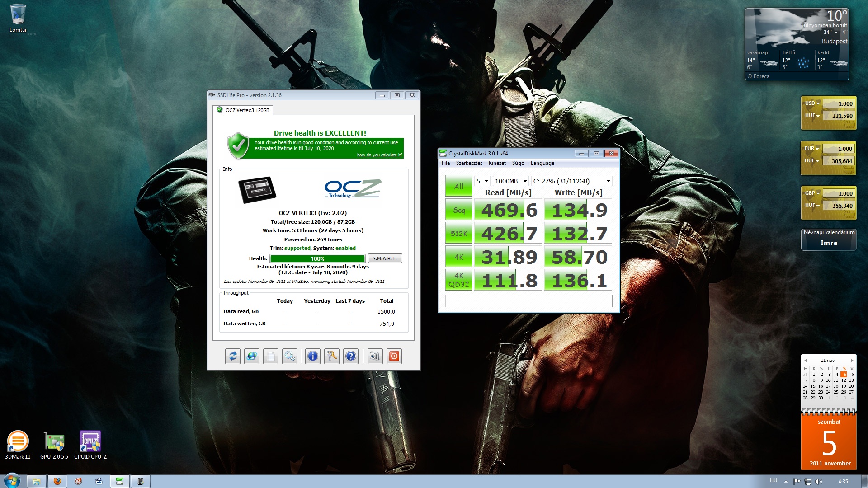Screen dimensions: 868x488
Task: Go to next month in calendar gadget
Action: click(x=852, y=361)
